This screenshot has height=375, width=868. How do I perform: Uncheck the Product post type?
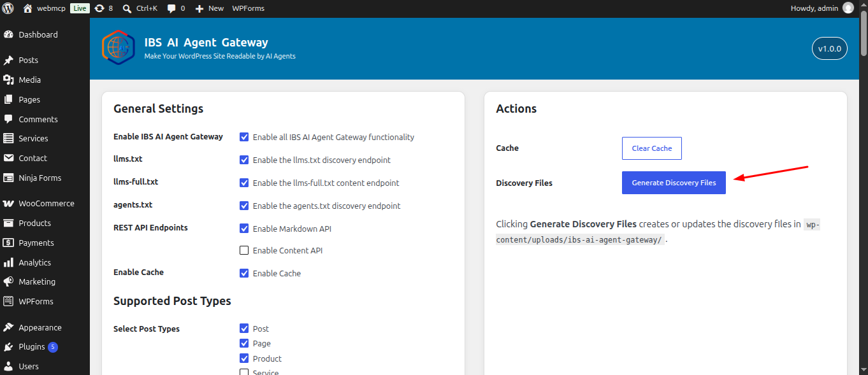[x=244, y=358]
